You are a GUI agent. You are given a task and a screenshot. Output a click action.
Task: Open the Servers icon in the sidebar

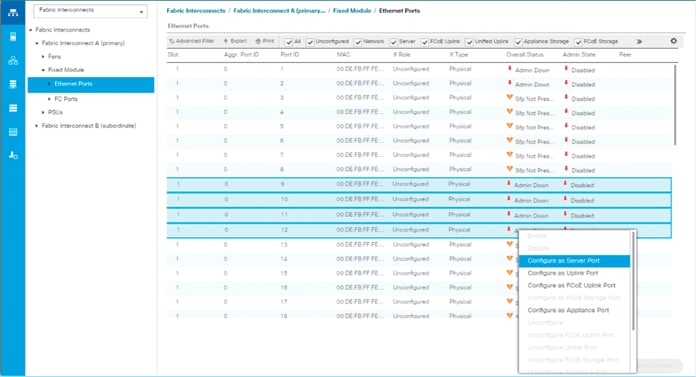13,37
